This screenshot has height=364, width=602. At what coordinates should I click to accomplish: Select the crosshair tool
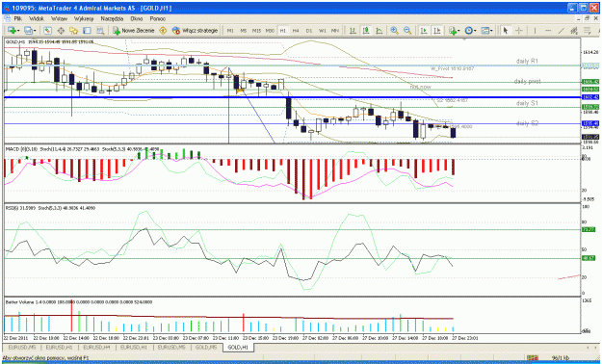point(519,31)
